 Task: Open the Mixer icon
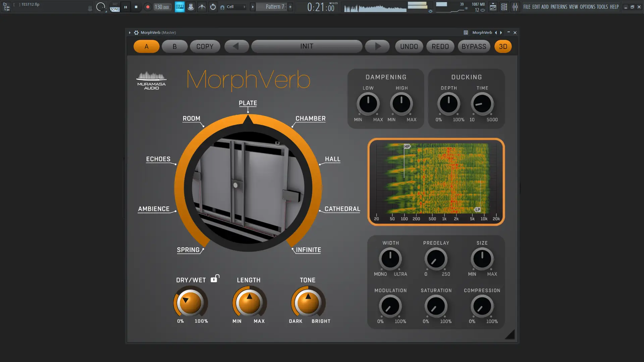tap(515, 7)
